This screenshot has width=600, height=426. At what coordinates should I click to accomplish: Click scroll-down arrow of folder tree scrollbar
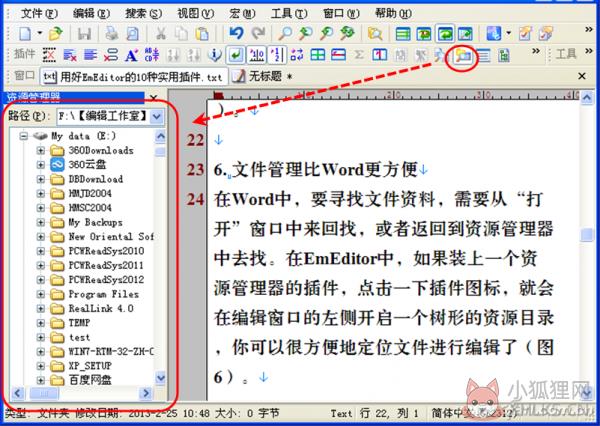click(x=161, y=378)
